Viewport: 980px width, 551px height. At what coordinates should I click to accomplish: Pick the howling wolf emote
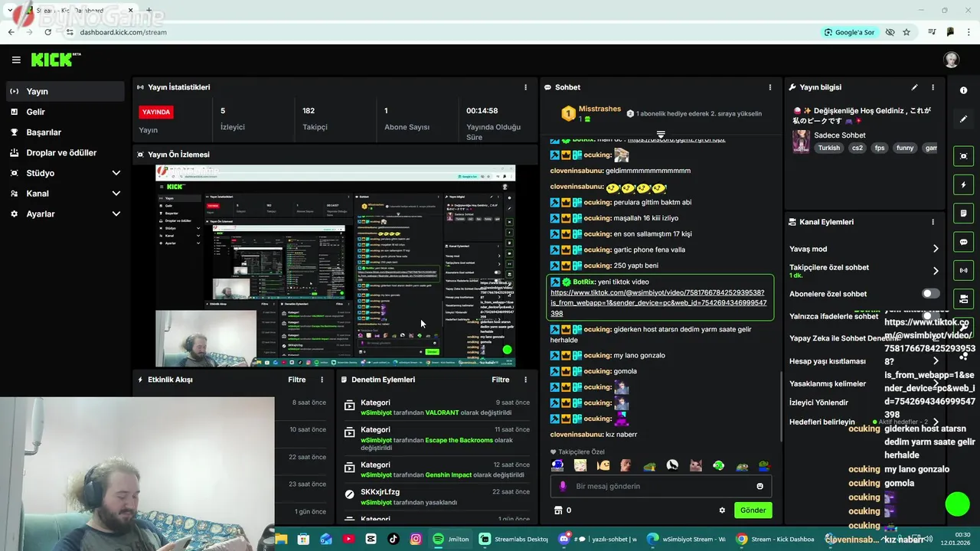(x=672, y=465)
